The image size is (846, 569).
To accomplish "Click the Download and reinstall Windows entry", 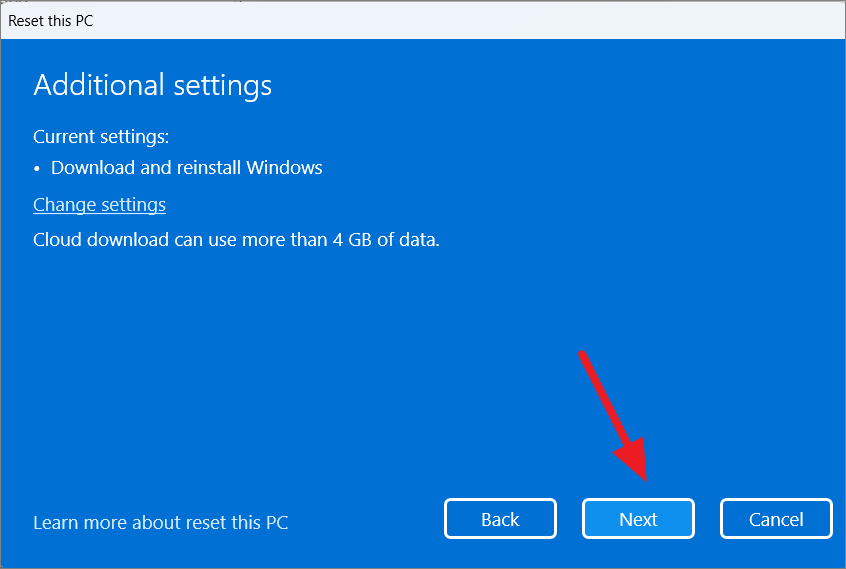I will [187, 168].
